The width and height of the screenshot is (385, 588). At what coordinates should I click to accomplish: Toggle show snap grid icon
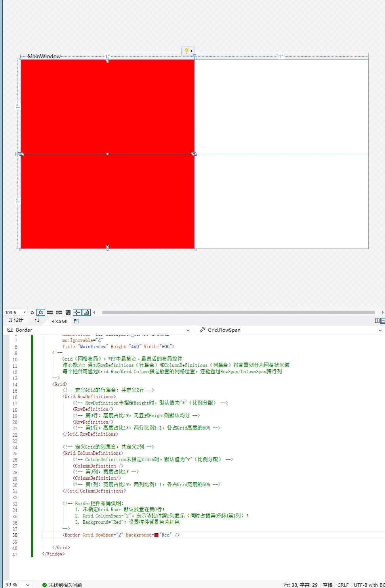click(50, 313)
